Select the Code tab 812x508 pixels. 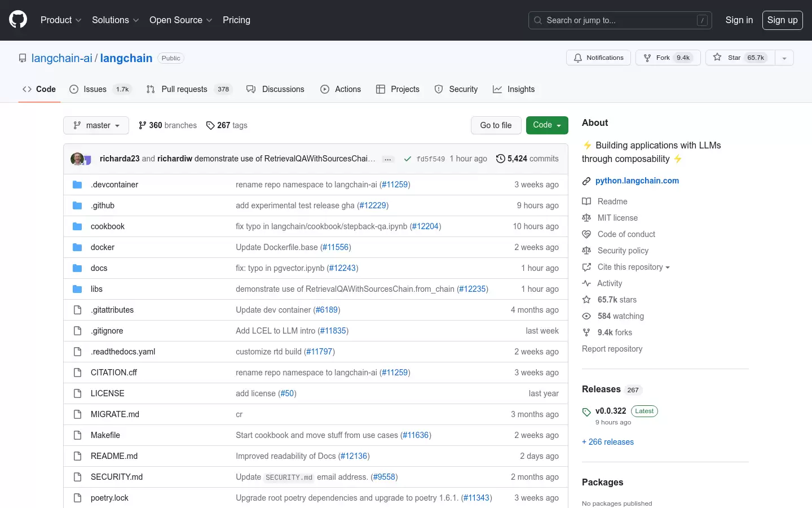(39, 89)
